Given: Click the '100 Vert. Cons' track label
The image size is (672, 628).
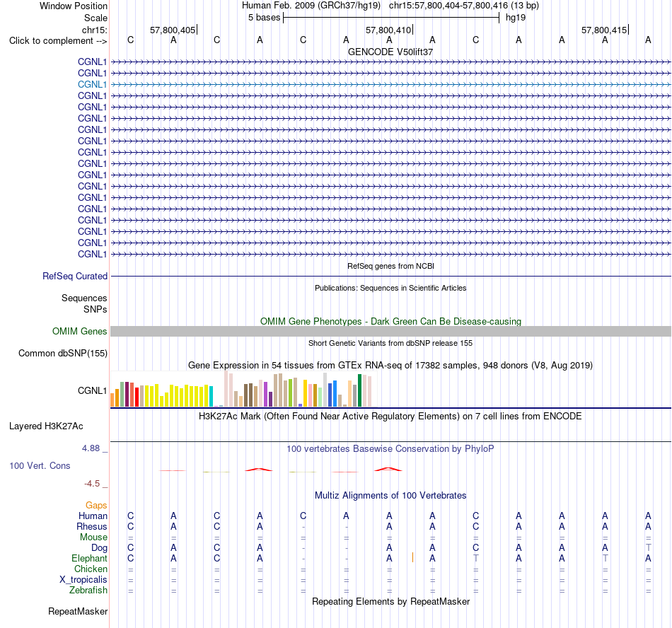Looking at the screenshot, I should click(40, 465).
